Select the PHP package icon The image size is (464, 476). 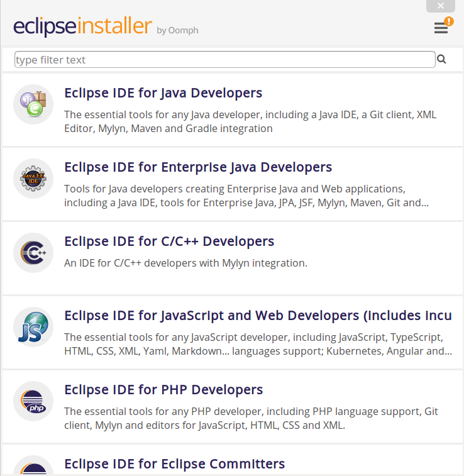point(33,401)
